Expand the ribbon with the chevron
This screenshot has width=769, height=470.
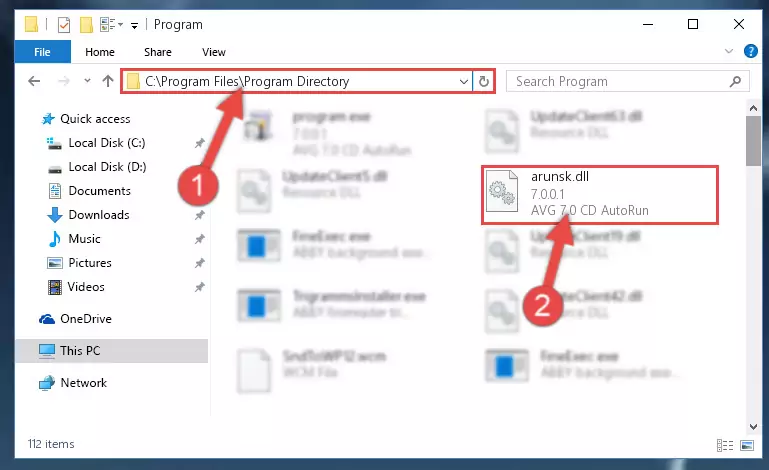click(x=729, y=51)
